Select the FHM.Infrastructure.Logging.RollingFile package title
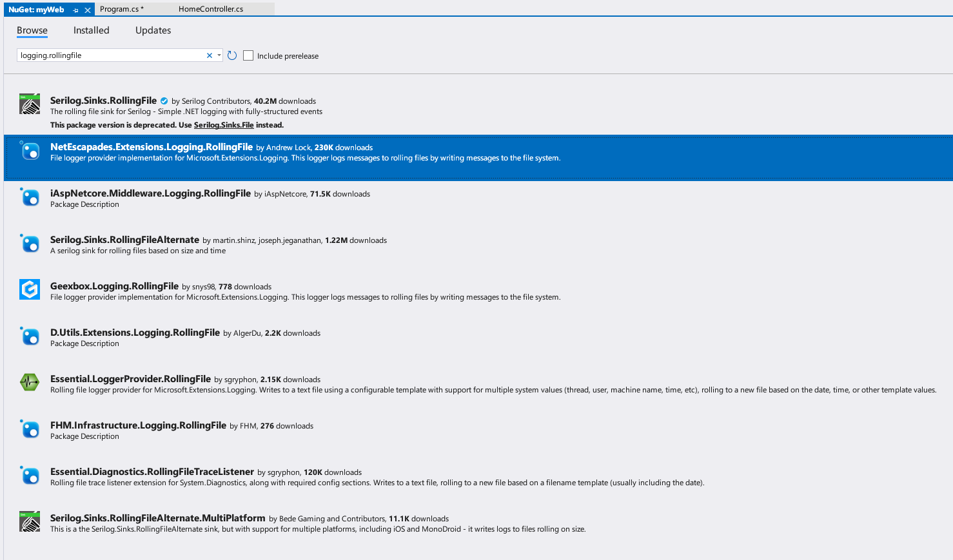 [138, 425]
